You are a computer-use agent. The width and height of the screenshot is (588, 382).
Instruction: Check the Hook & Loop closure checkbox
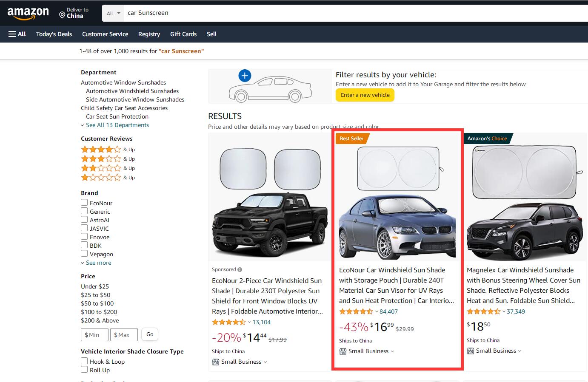coord(84,361)
